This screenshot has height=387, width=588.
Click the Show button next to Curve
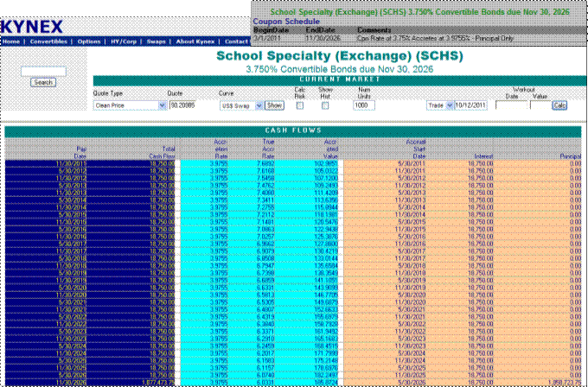click(x=274, y=105)
